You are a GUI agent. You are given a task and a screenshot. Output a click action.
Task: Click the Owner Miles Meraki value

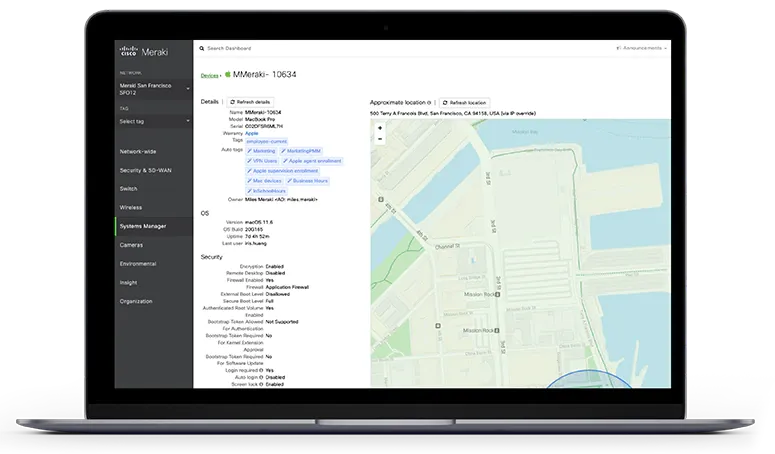(x=281, y=200)
